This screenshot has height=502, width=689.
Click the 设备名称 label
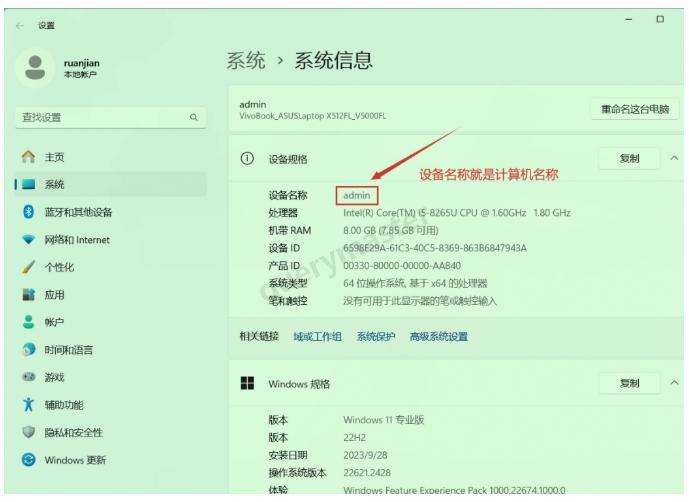point(288,195)
